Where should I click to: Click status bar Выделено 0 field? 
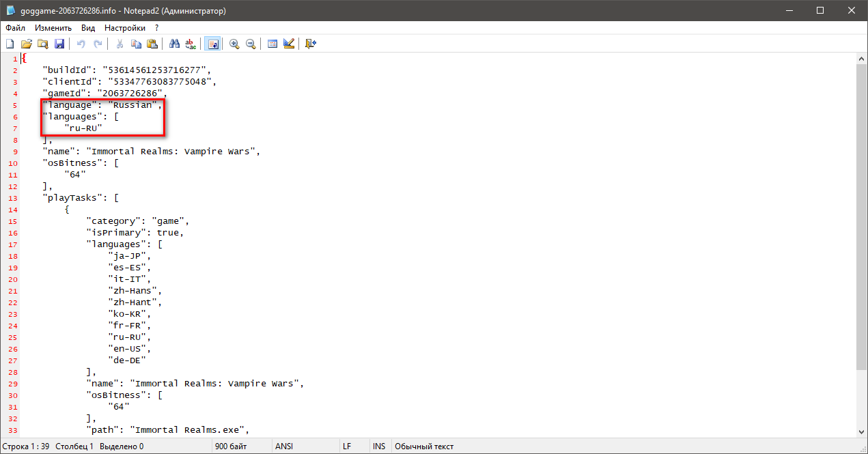point(122,446)
